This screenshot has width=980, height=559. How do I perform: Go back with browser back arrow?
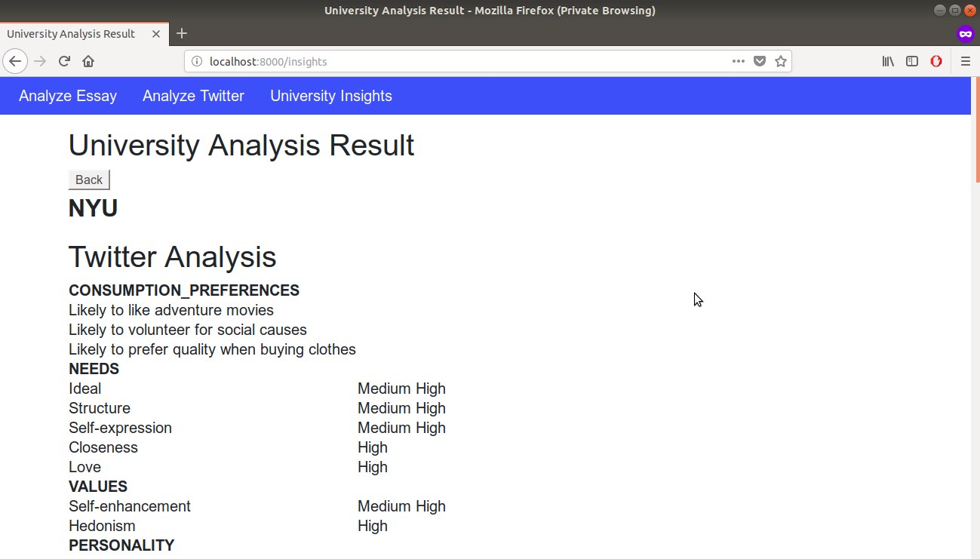15,61
